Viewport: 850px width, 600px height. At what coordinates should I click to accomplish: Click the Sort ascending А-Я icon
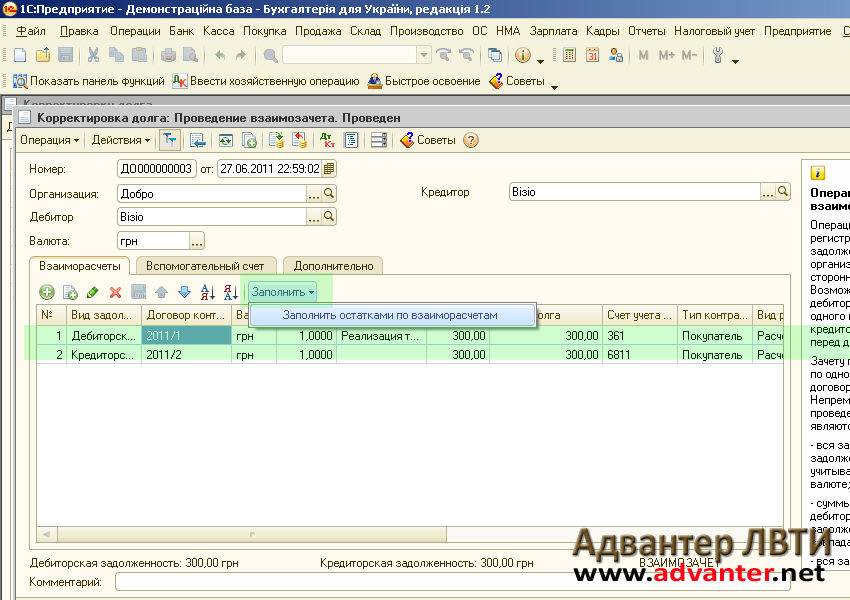tap(208, 293)
